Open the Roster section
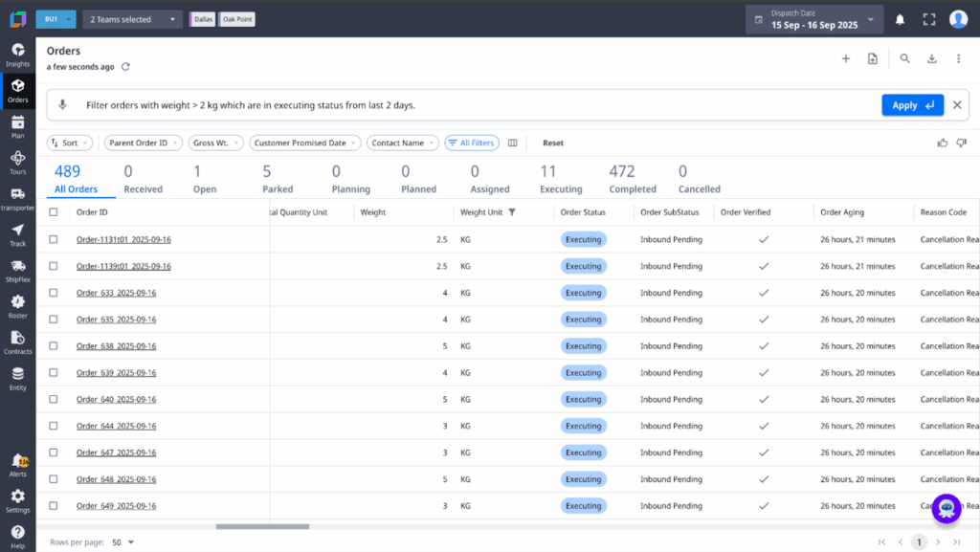 [x=17, y=306]
